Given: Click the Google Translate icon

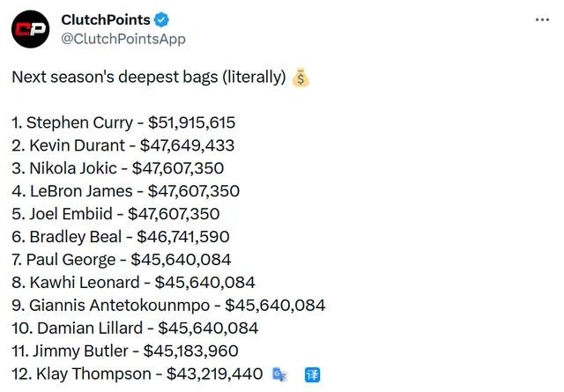Looking at the screenshot, I should [279, 374].
